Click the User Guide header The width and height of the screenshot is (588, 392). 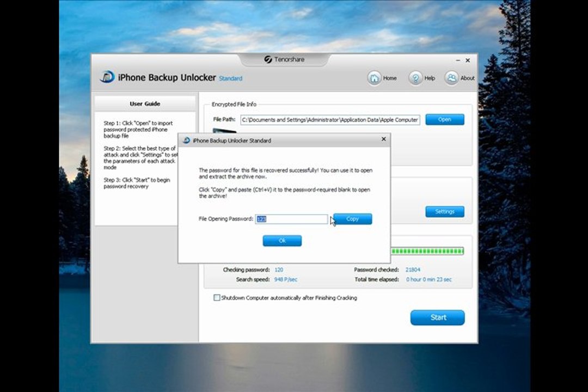145,104
